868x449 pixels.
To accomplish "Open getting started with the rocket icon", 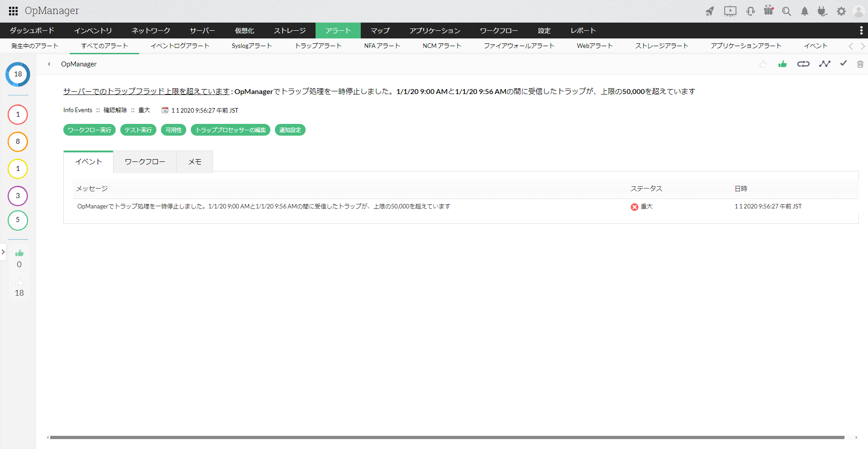I will pos(709,11).
